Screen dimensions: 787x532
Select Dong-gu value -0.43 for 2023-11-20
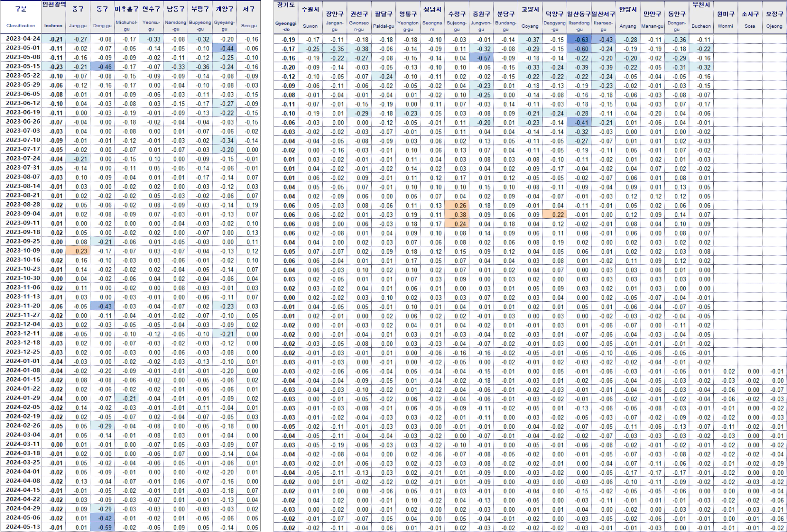click(102, 306)
